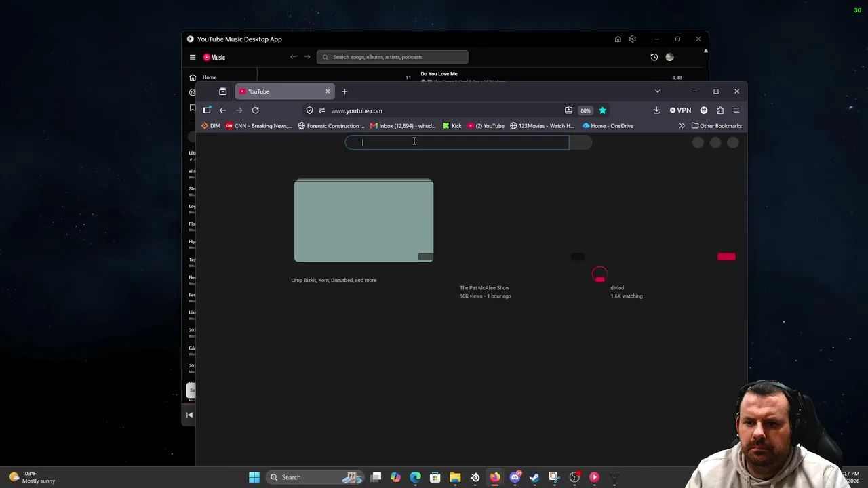Open Firefox downloads panel
The height and width of the screenshot is (488, 868).
click(656, 110)
